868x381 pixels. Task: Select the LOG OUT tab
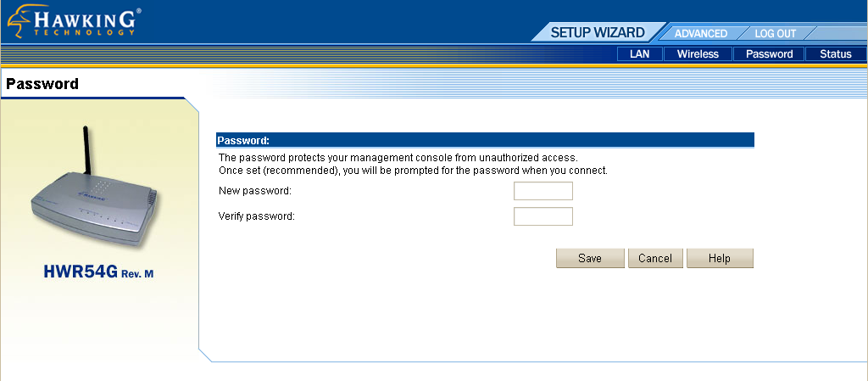pyautogui.click(x=775, y=34)
